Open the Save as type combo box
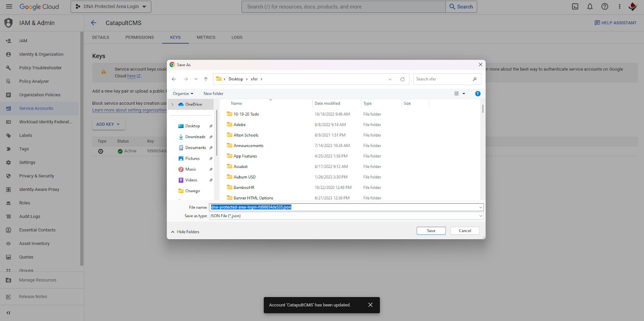The width and height of the screenshot is (644, 321). click(346, 216)
